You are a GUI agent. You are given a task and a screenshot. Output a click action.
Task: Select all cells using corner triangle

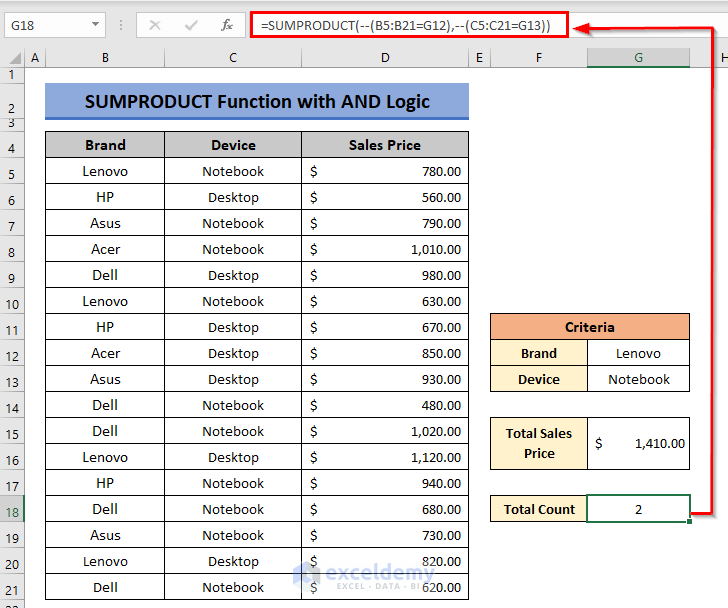point(12,59)
